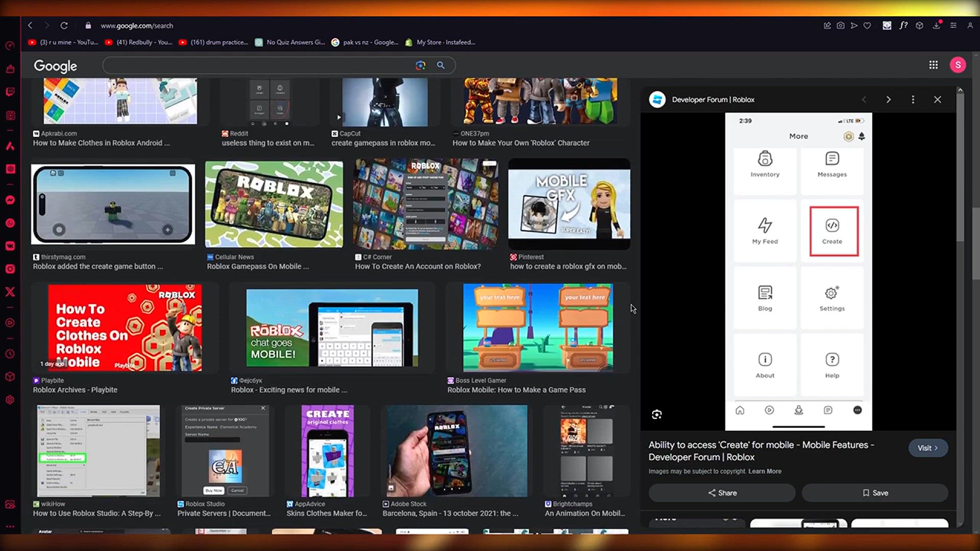The image size is (980, 551).
Task: Open Playbite 'How To Create Clothes On Roblox Mobile' thumbnail
Action: [x=125, y=328]
